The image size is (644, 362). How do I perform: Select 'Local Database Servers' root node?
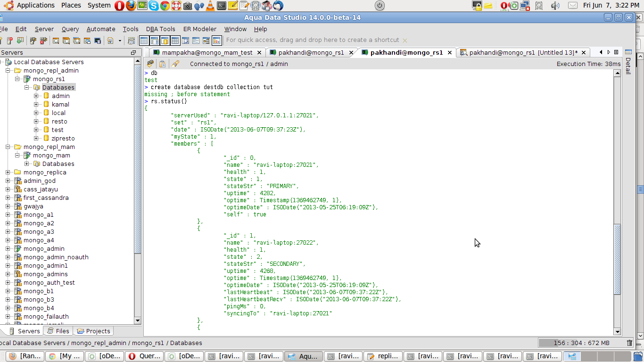tap(49, 62)
